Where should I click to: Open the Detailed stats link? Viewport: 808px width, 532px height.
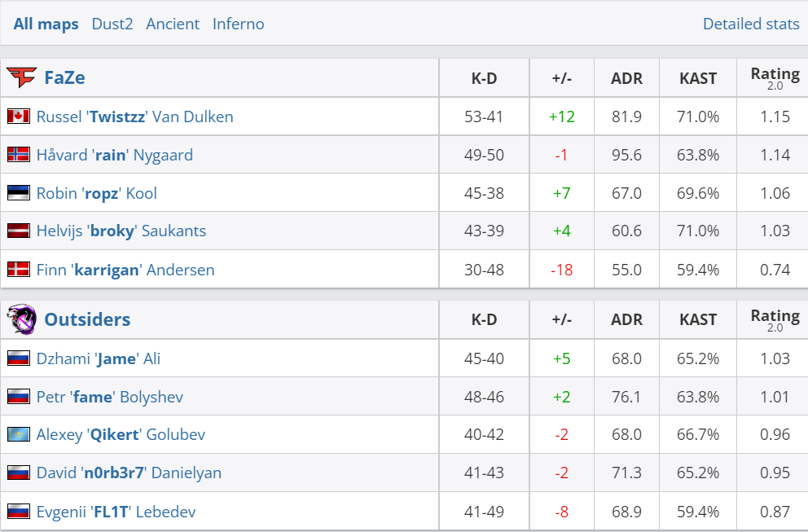point(751,24)
